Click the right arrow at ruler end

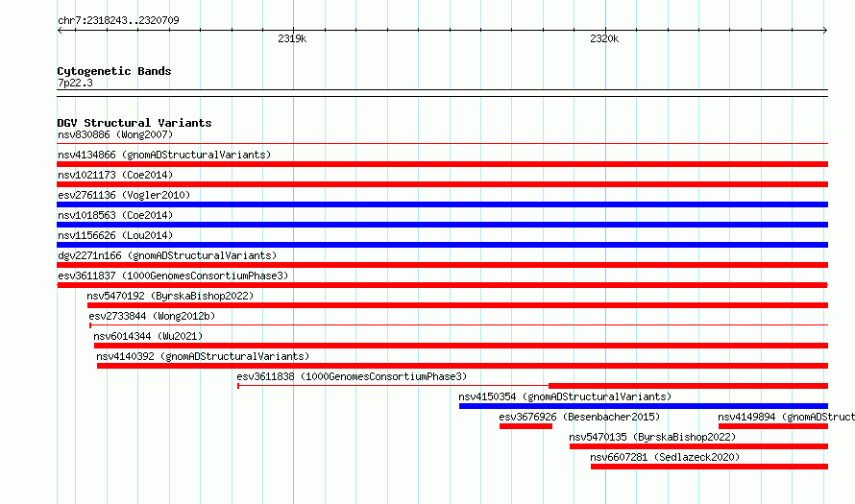[825, 31]
